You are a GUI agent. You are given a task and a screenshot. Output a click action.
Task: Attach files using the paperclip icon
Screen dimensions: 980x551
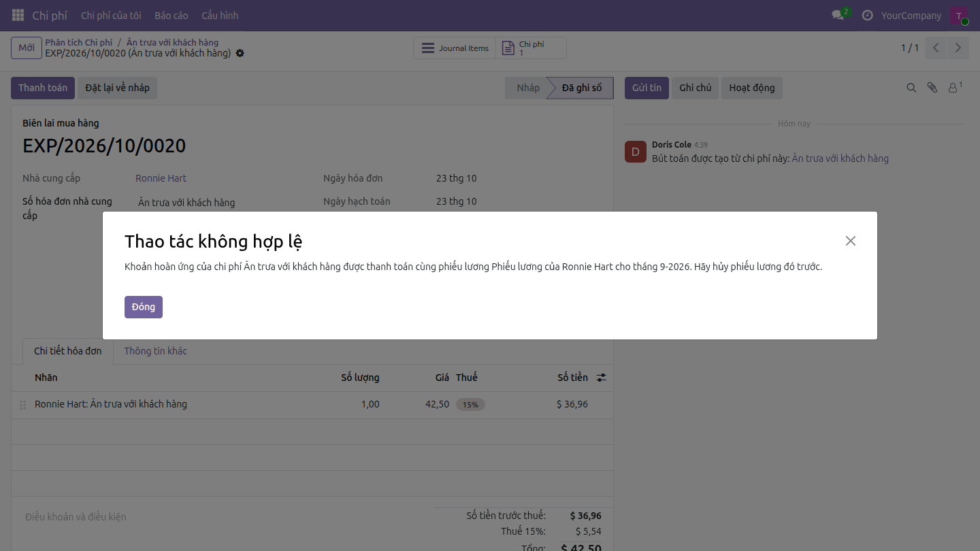(x=932, y=88)
